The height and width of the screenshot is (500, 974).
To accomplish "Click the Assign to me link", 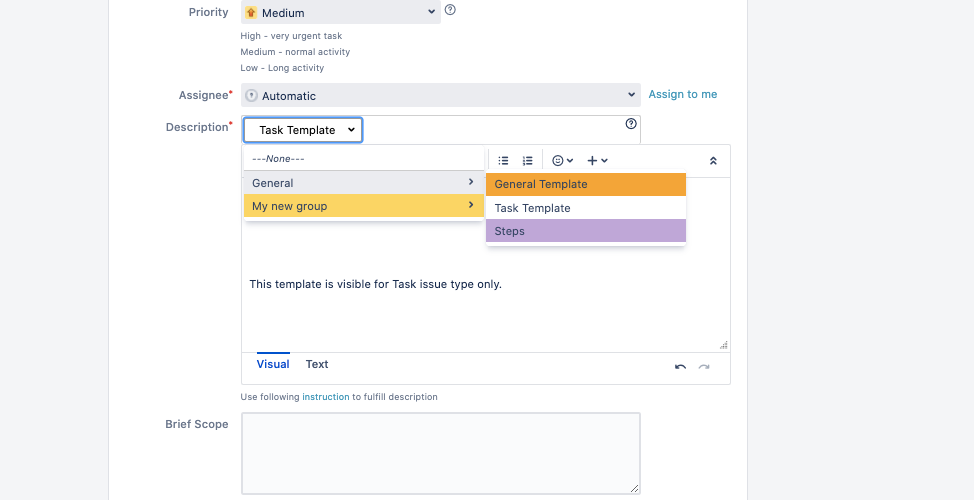I will coord(683,94).
